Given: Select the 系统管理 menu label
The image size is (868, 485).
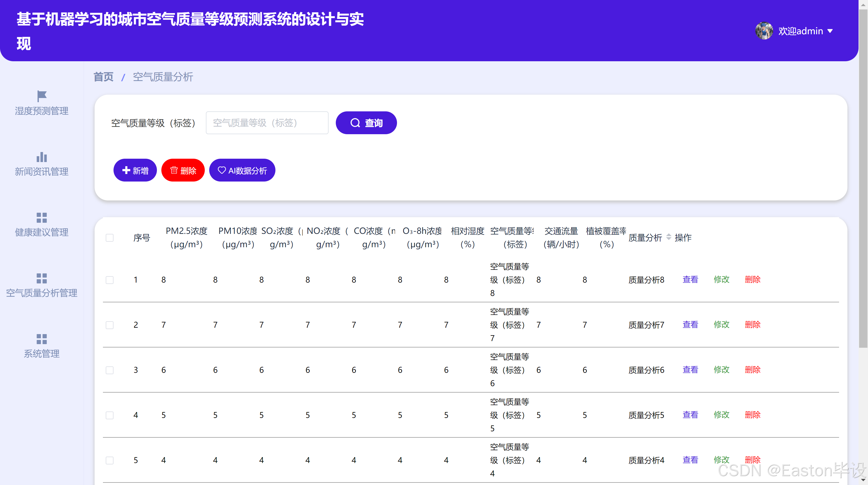Looking at the screenshot, I should point(41,354).
